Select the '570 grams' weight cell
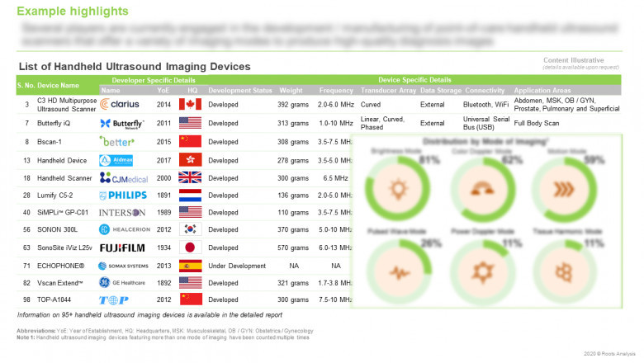This screenshot has height=363, width=644. point(293,247)
